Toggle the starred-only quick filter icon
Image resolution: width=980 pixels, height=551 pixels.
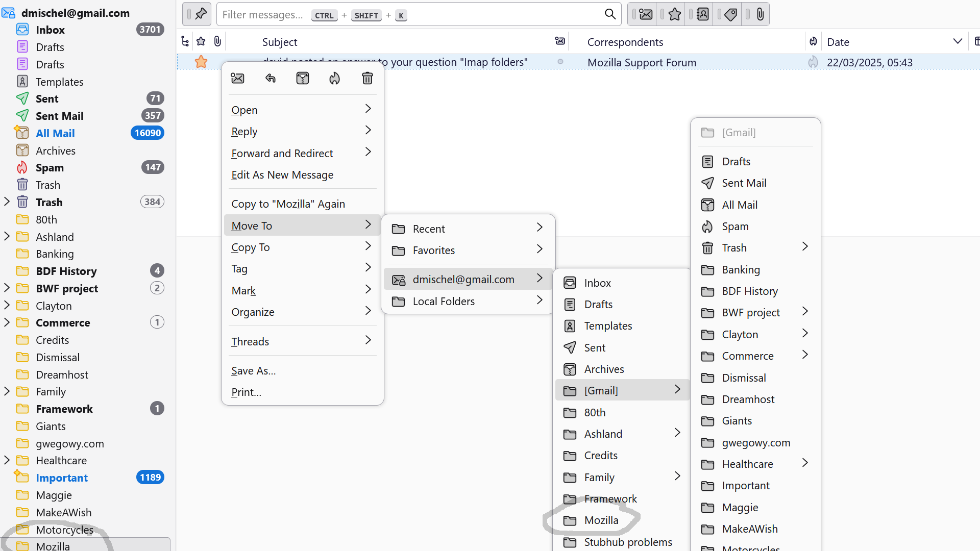(x=674, y=14)
